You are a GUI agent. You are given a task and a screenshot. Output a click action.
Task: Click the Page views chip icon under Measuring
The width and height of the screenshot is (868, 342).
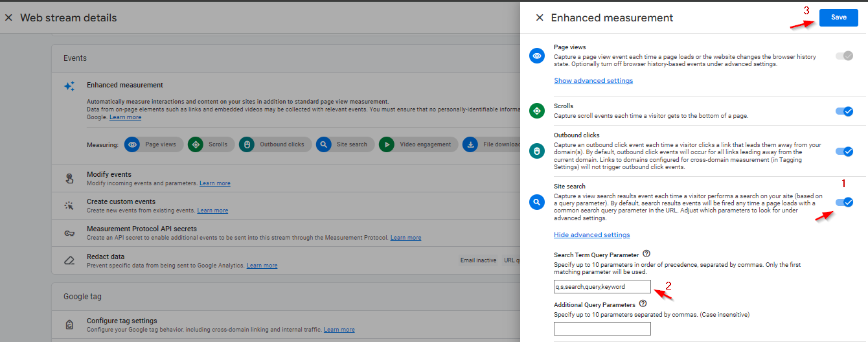coord(132,144)
